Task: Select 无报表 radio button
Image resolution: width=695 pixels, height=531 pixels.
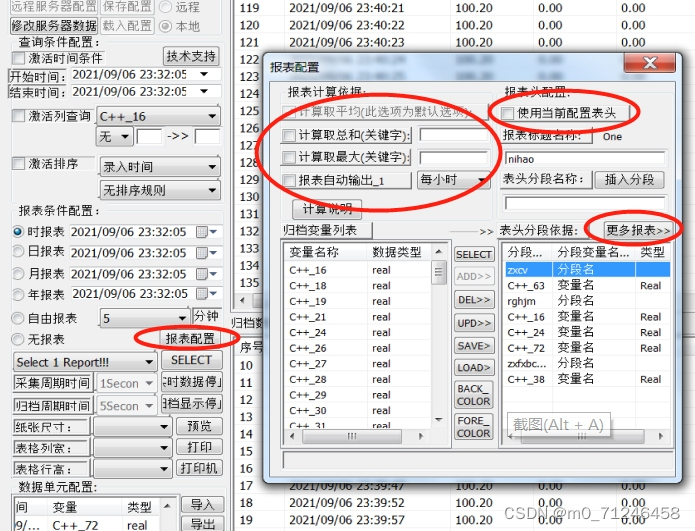Action: (18, 340)
